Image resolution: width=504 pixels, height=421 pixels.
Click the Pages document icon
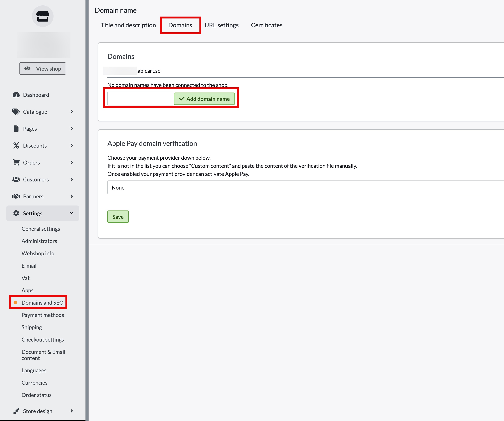[16, 129]
